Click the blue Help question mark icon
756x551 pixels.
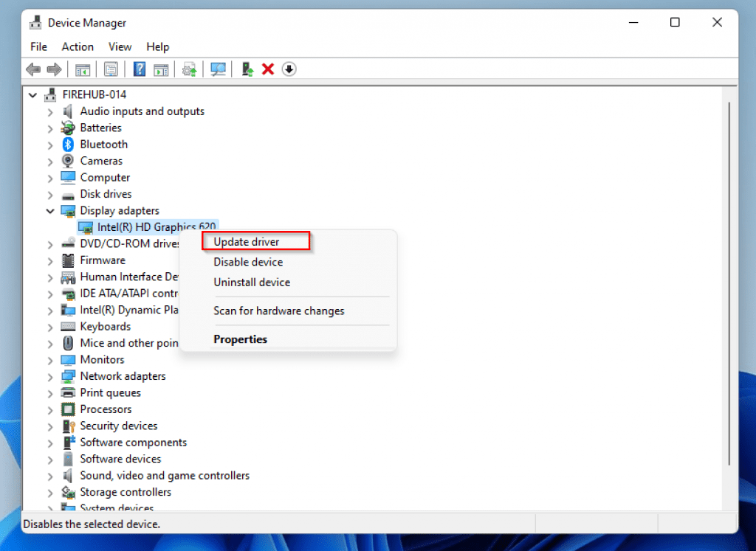[140, 69]
